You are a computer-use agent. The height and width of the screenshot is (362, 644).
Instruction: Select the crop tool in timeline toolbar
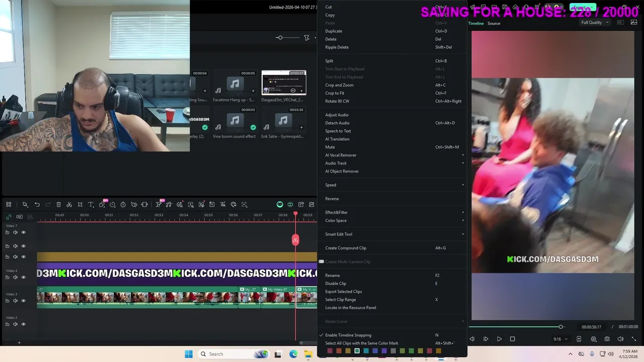pyautogui.click(x=80, y=205)
